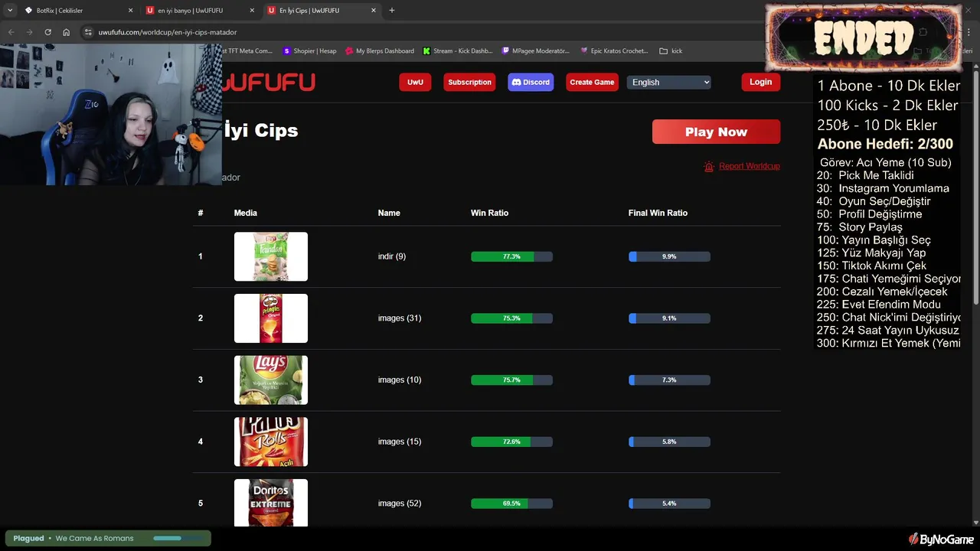Click the 5.4% final win ratio bar
Image resolution: width=980 pixels, height=551 pixels.
coord(669,504)
